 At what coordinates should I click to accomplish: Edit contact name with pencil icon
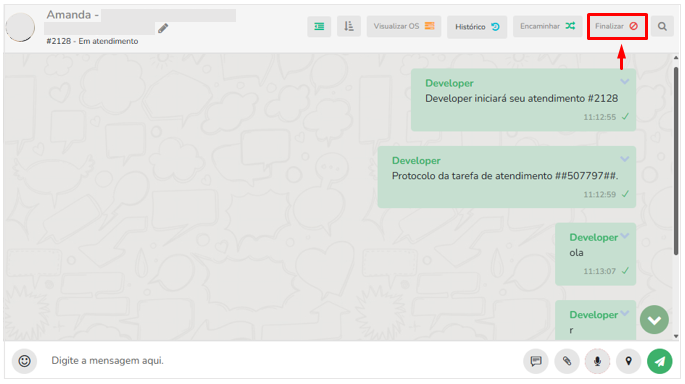pos(163,28)
